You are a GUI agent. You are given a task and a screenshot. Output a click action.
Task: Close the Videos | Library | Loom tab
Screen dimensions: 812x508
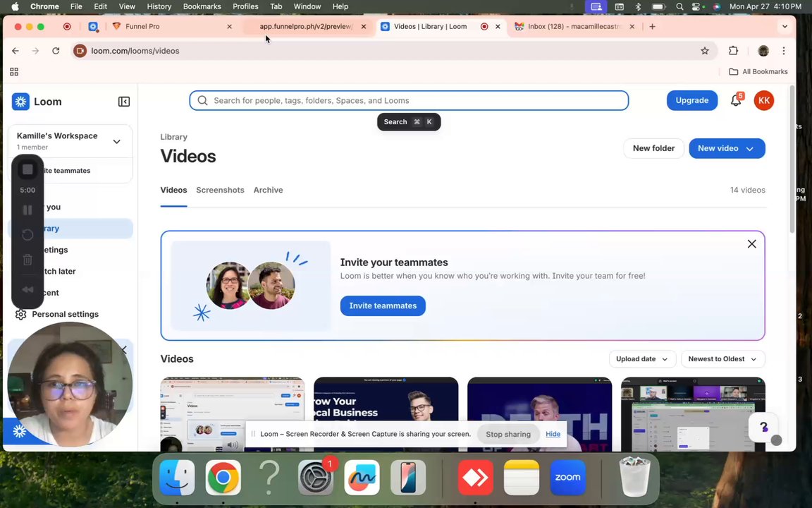click(x=498, y=26)
